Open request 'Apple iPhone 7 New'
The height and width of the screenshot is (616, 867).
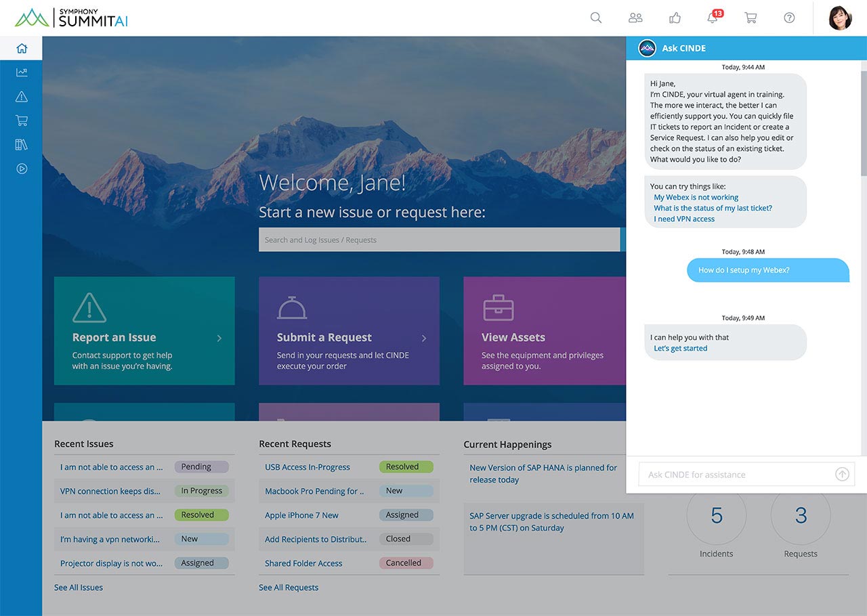pyautogui.click(x=301, y=515)
